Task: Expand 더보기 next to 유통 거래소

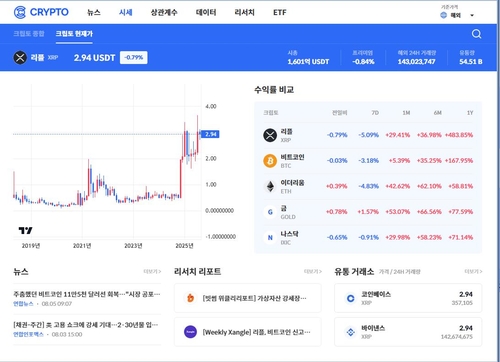Action: (x=473, y=272)
